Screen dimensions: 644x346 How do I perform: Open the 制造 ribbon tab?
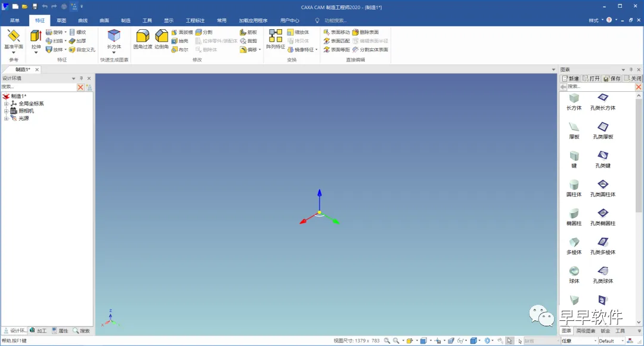point(126,20)
